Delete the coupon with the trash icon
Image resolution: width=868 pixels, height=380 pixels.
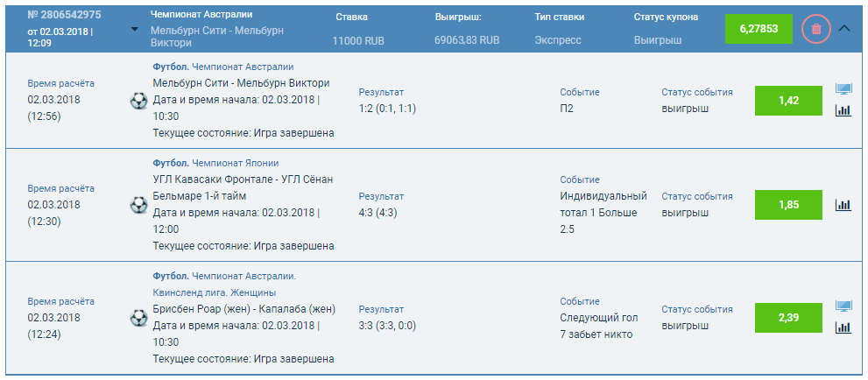pos(816,29)
